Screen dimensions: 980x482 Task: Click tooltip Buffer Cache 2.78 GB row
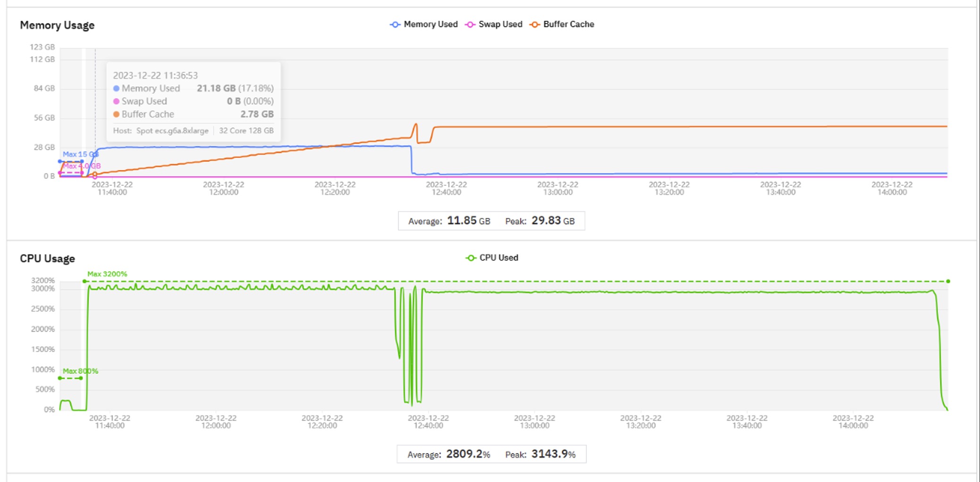pyautogui.click(x=193, y=114)
